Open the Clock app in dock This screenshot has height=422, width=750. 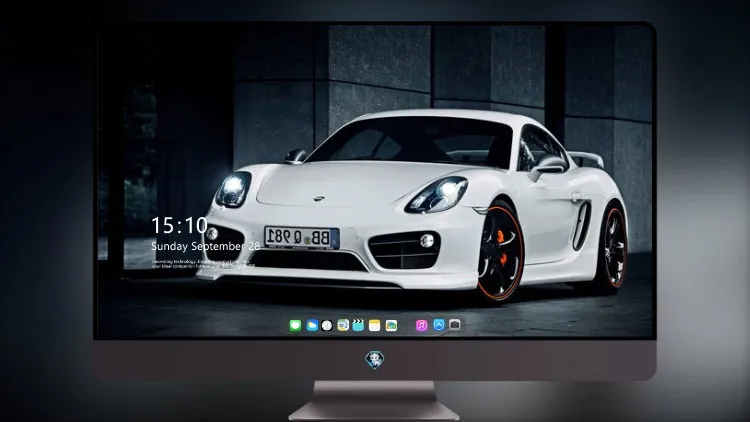coord(327,325)
